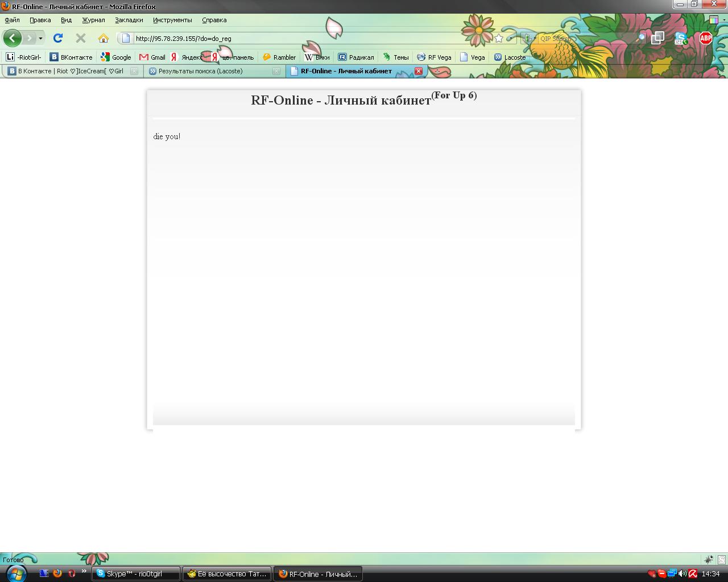Open the Радикал bookmark
The image size is (728, 582).
356,57
